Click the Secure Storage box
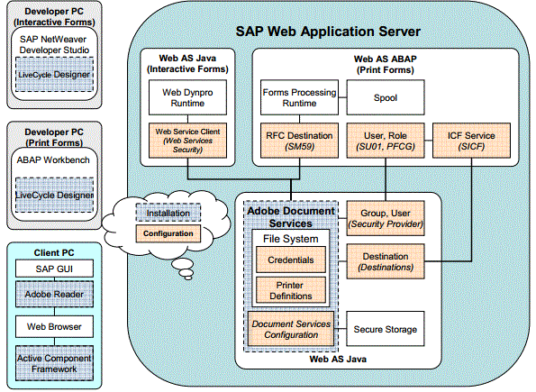 (386, 329)
